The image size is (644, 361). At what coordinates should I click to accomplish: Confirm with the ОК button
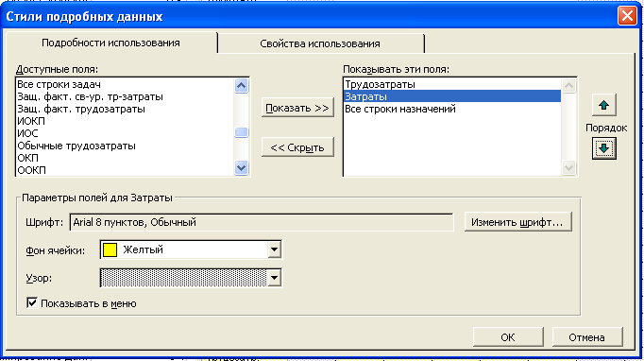click(x=508, y=337)
